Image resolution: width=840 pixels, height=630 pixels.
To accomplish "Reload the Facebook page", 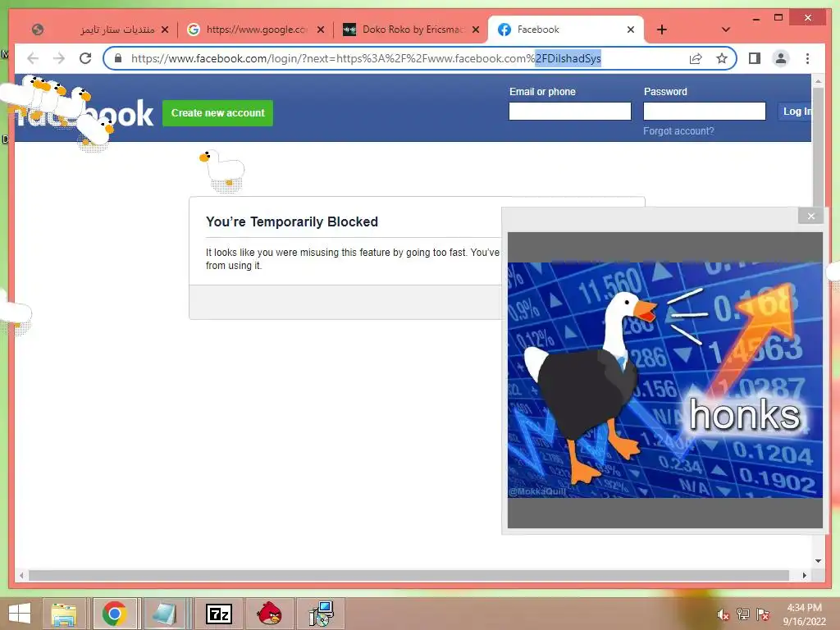I will (x=85, y=58).
